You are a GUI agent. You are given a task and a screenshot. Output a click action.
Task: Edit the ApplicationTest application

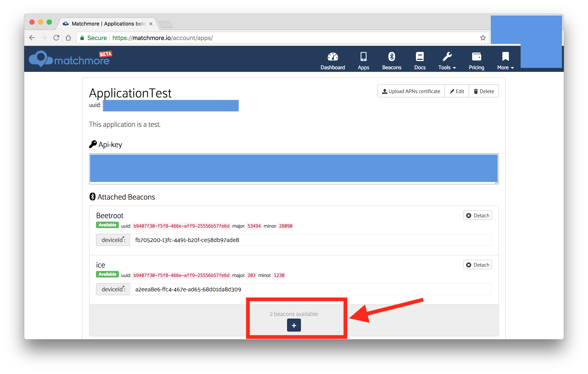pos(457,91)
